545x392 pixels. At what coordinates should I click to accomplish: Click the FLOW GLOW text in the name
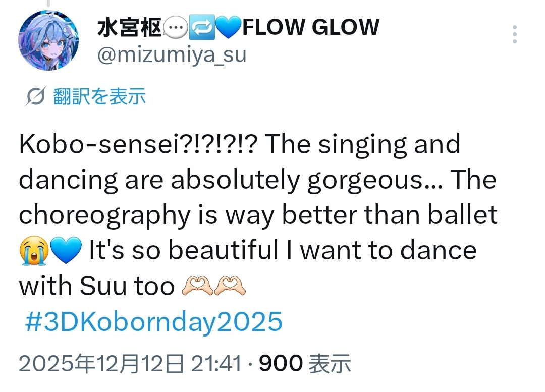pyautogui.click(x=310, y=27)
